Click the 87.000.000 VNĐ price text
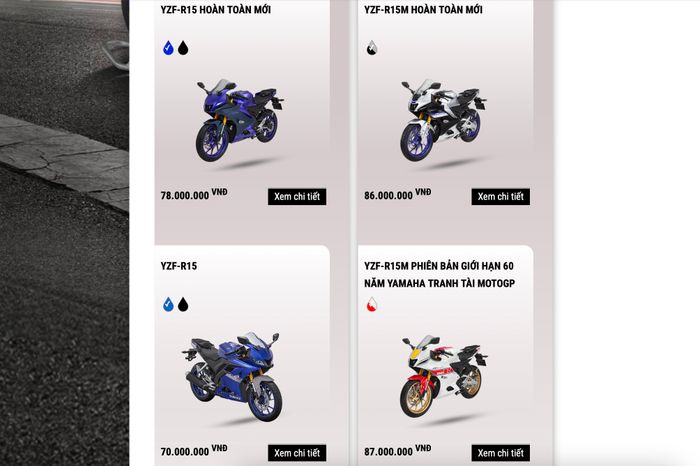Image resolution: width=700 pixels, height=466 pixels. [x=397, y=450]
